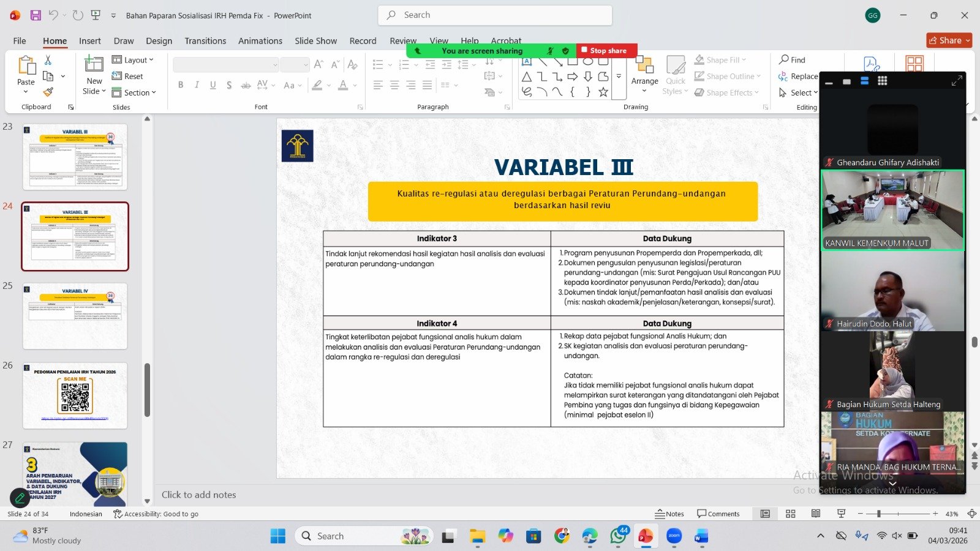Image resolution: width=980 pixels, height=551 pixels.
Task: Click the Save icon in title bar
Action: click(36, 15)
